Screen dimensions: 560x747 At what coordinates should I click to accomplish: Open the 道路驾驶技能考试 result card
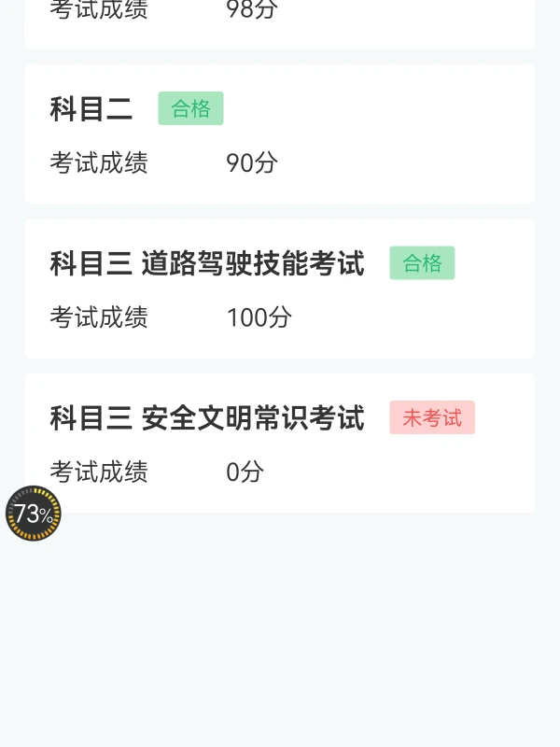280,289
